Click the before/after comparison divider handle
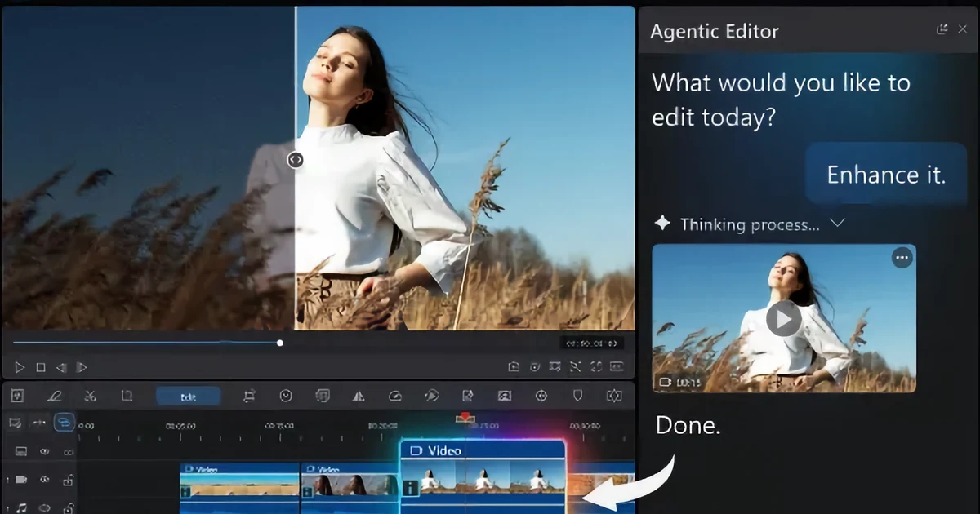 coord(296,160)
